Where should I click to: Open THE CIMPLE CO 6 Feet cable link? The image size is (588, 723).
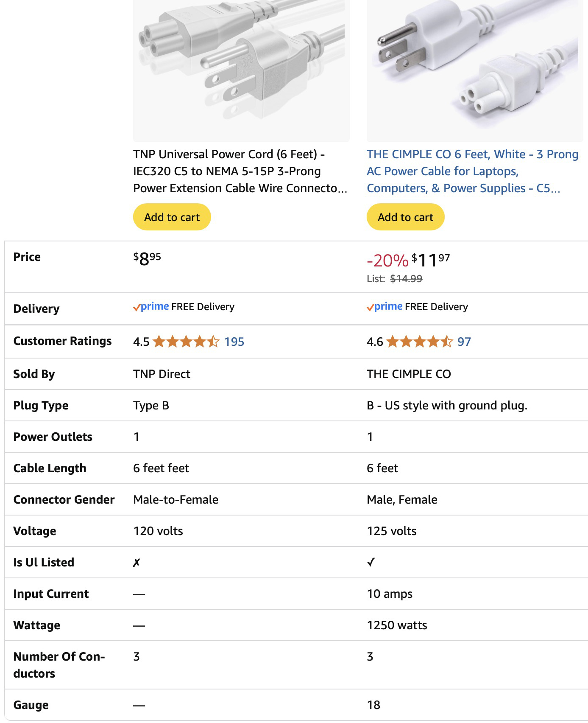[472, 171]
